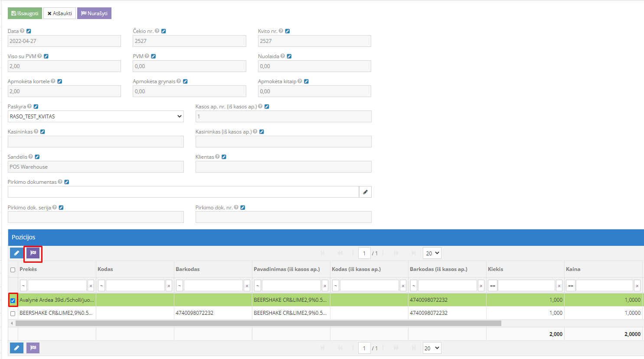Screen dimensions: 644x359
Task: Open the Paskyra dropdown RASO_TEST_KVITAS
Action: point(95,117)
